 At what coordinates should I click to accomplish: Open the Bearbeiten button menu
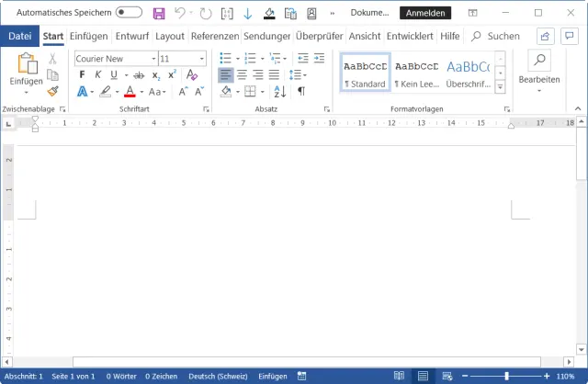539,70
